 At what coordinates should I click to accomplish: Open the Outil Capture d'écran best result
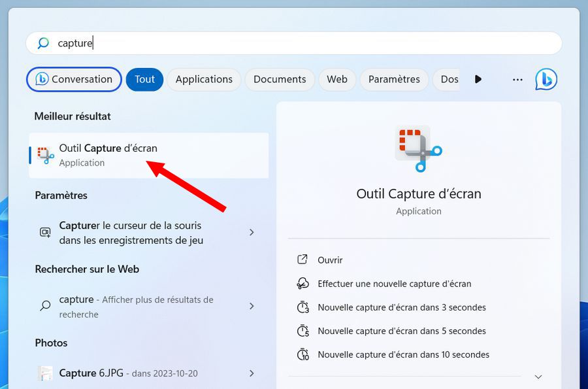[149, 156]
